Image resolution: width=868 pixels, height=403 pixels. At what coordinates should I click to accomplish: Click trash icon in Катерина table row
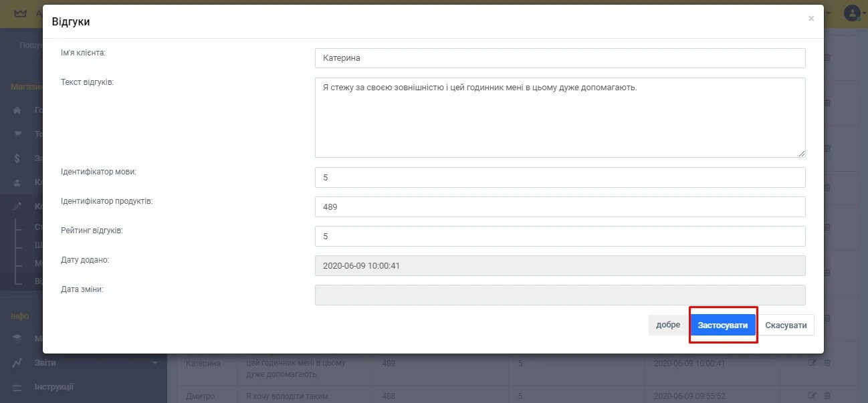tap(827, 363)
